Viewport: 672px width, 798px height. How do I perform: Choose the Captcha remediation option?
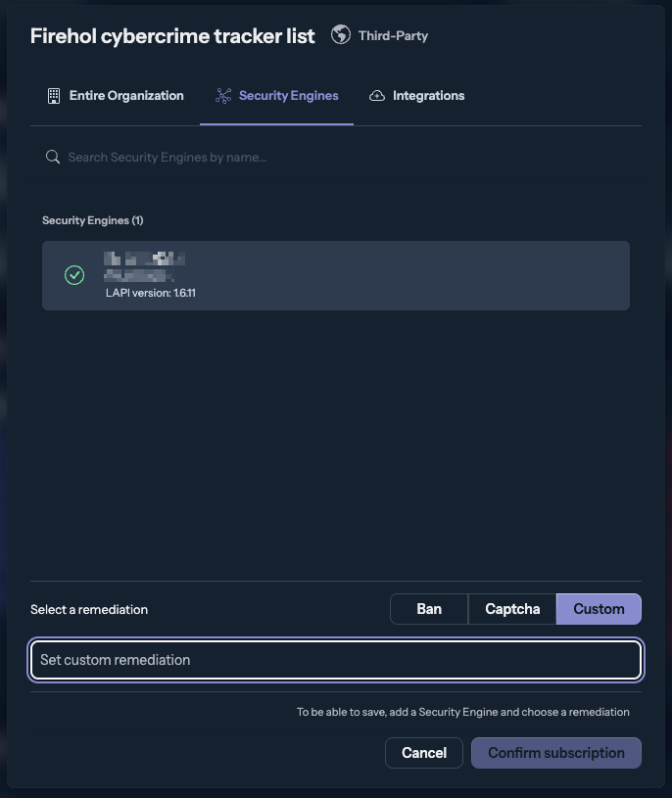tap(512, 609)
